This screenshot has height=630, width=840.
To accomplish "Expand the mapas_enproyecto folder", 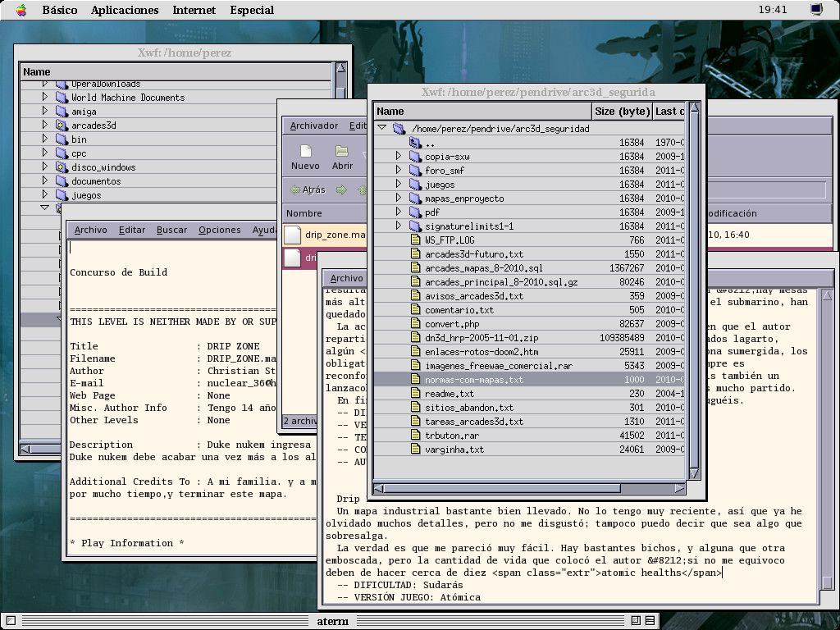I will click(399, 198).
